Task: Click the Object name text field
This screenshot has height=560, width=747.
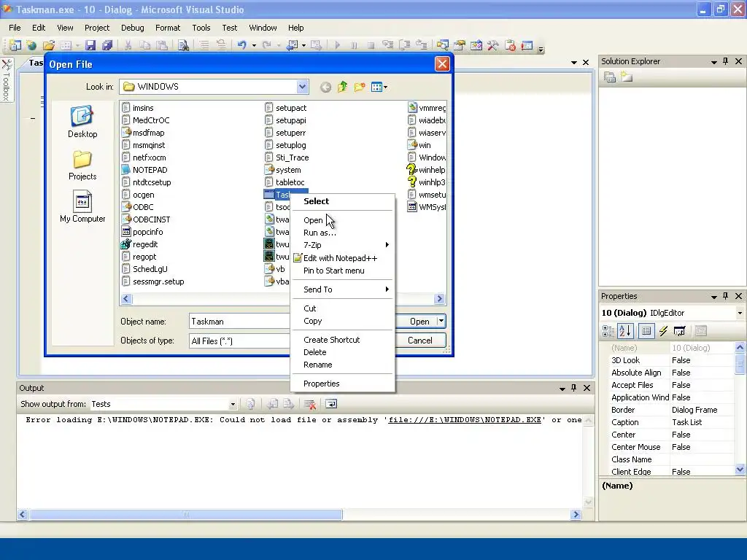Action: tap(239, 321)
